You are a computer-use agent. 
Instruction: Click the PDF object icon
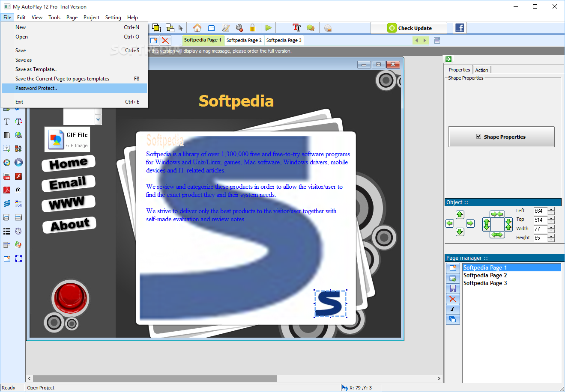click(x=7, y=190)
